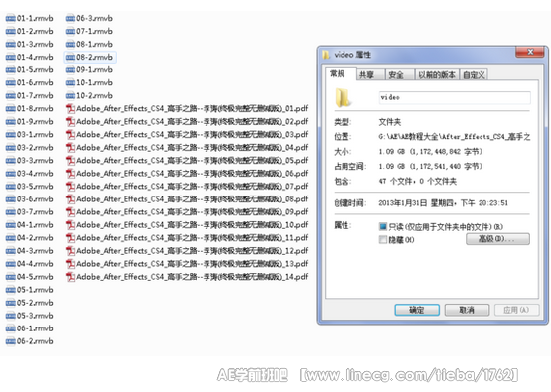Click the PDF file name ending _03.pdf

pyautogui.click(x=193, y=135)
